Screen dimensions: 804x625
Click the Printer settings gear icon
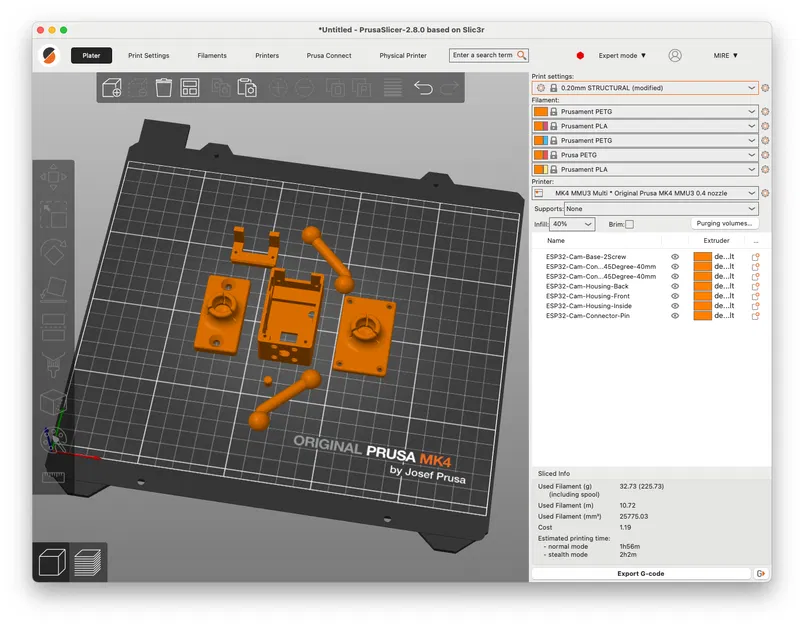pyautogui.click(x=765, y=193)
